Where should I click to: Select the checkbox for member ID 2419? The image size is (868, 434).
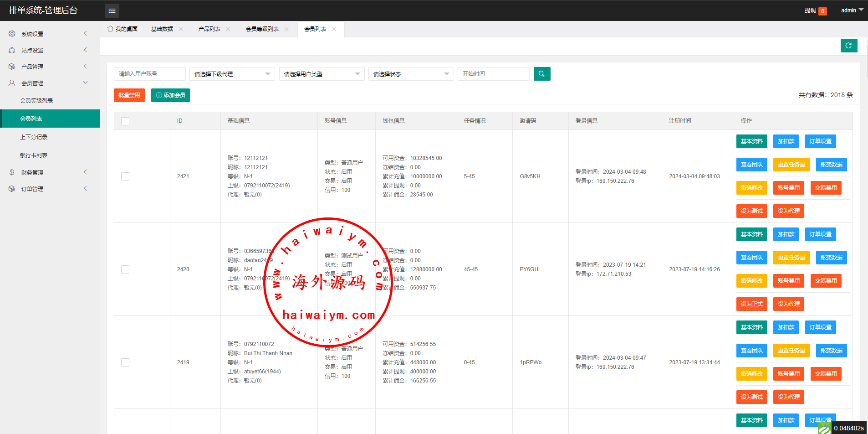125,362
